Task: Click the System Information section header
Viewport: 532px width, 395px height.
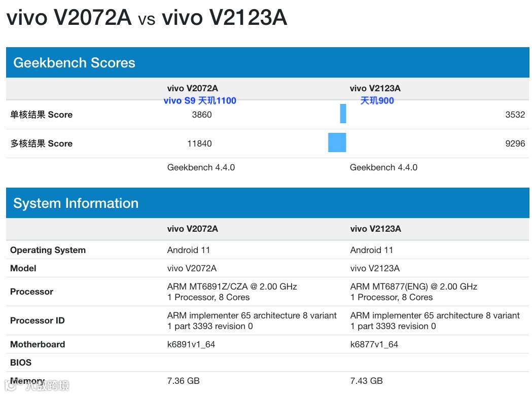Action: (x=268, y=203)
